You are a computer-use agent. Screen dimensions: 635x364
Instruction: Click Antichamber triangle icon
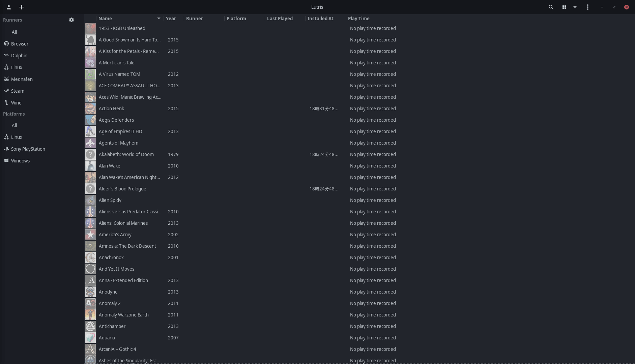[90, 326]
